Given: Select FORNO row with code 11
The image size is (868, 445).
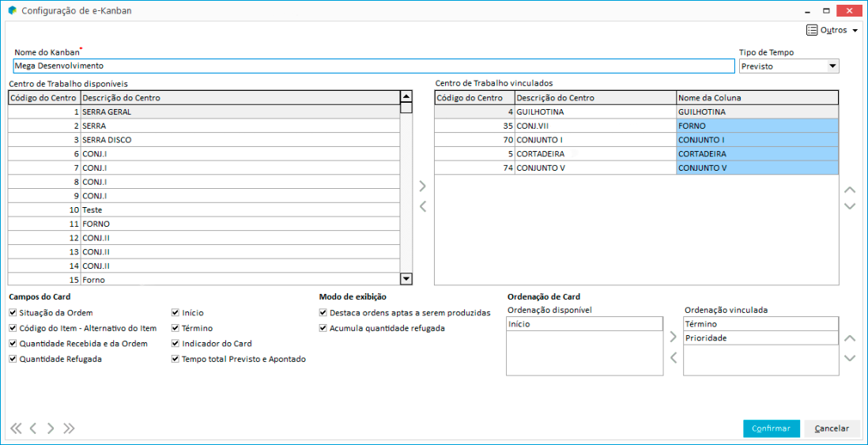Looking at the screenshot, I should pyautogui.click(x=204, y=224).
